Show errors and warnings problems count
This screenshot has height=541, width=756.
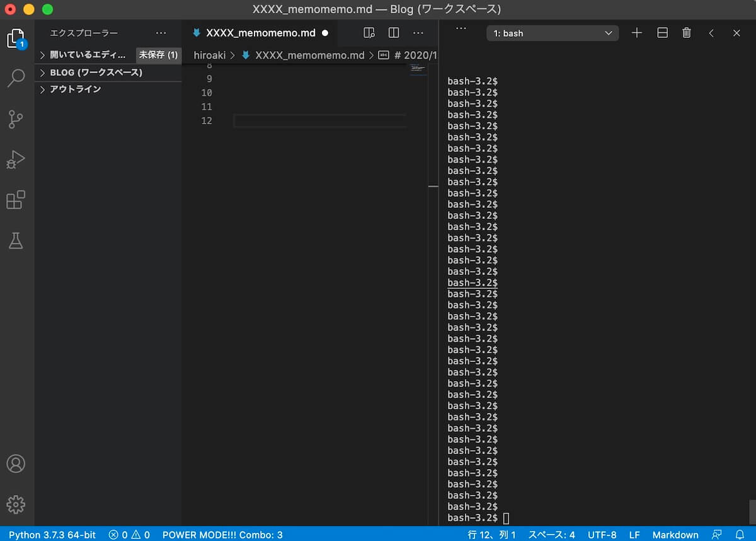[x=129, y=535]
